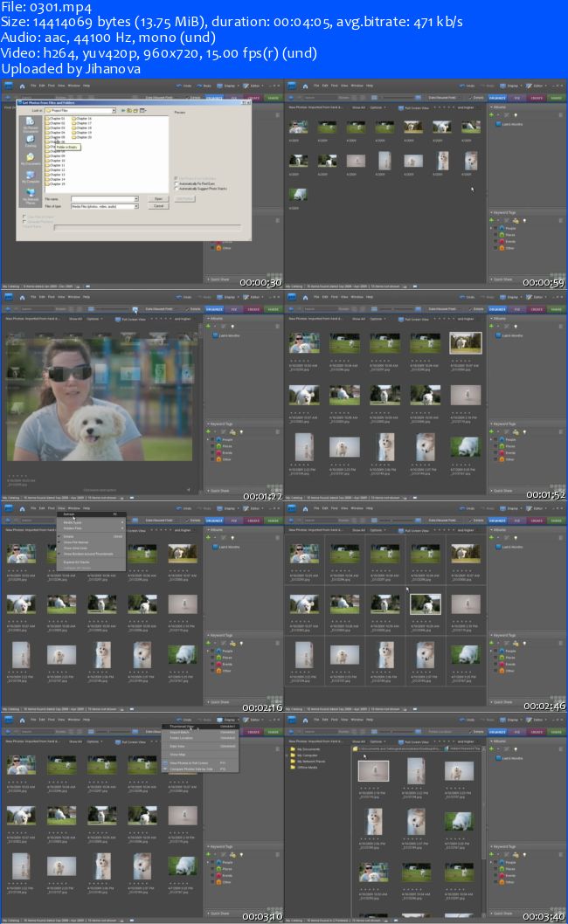568x924 pixels.
Task: Click thumbnail size slider in 00:03:40 frame
Action: tap(397, 732)
